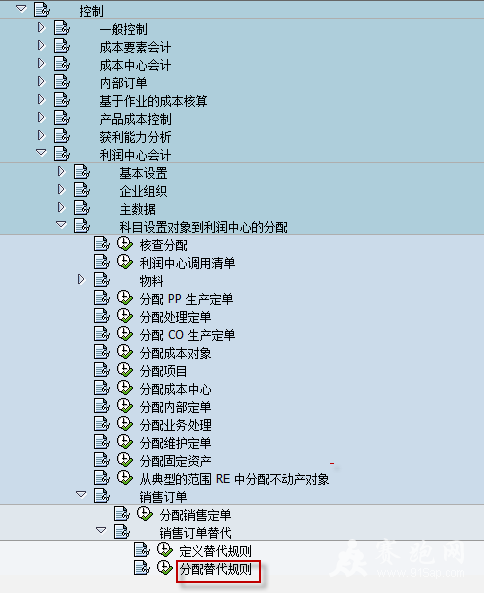
Task: Run 从典型的范围 RE 中分配不动产对象 execute icon
Action: (x=124, y=478)
